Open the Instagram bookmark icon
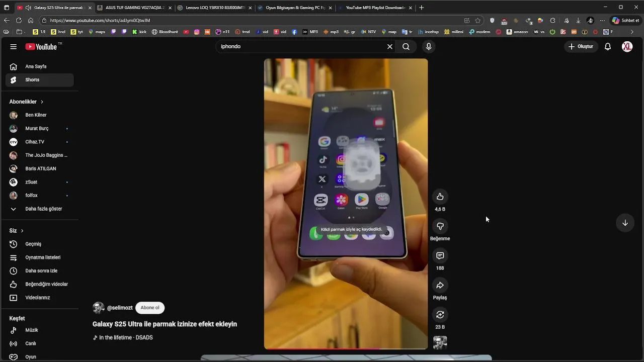644x362 pixels. tap(197, 32)
